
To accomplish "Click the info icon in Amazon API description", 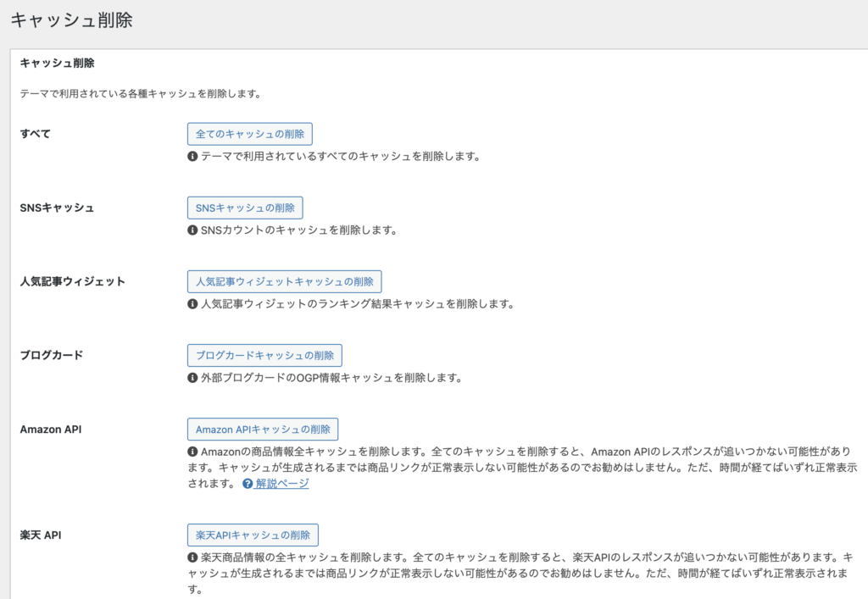I will click(193, 451).
